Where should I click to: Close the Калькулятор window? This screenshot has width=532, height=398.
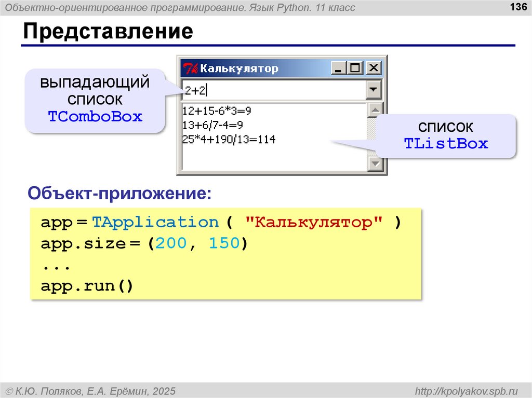[373, 68]
